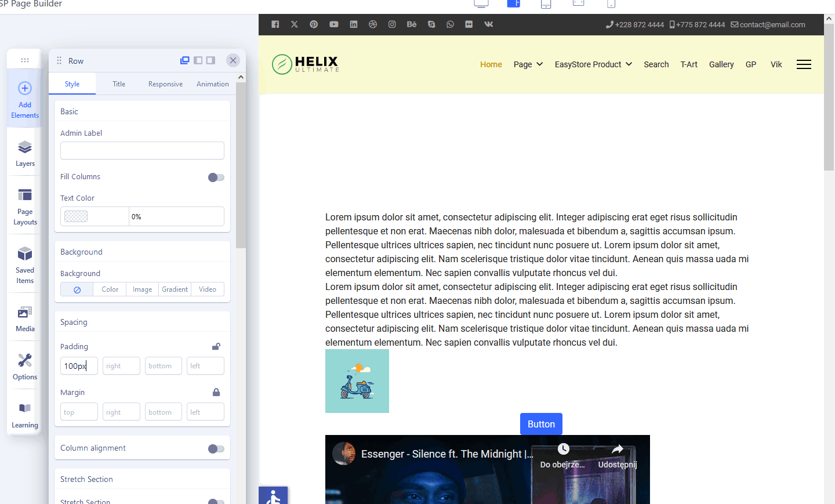The width and height of the screenshot is (835, 504).
Task: Click the contact@email.com email link
Action: (772, 24)
